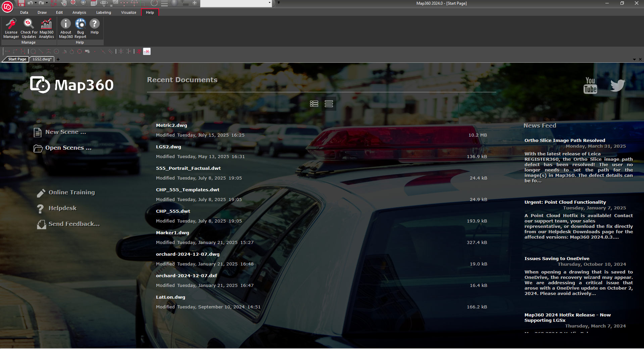Switch recent documents to detailed list view
This screenshot has height=349, width=644.
[314, 104]
